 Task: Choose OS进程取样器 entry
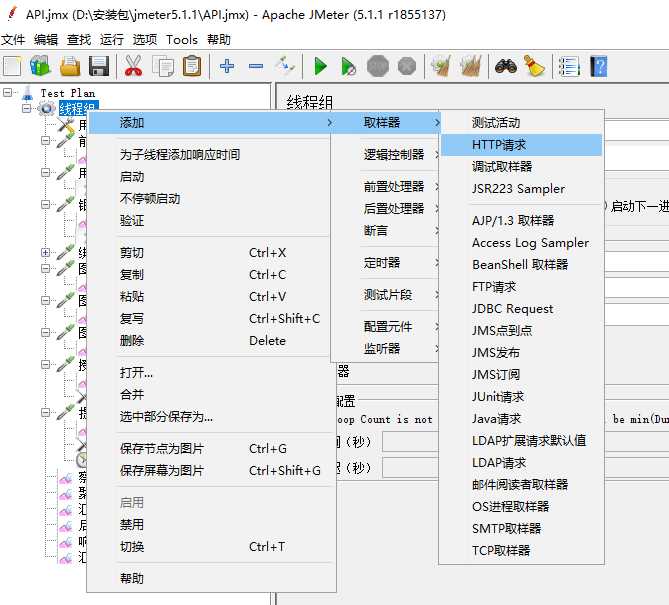(x=521, y=506)
